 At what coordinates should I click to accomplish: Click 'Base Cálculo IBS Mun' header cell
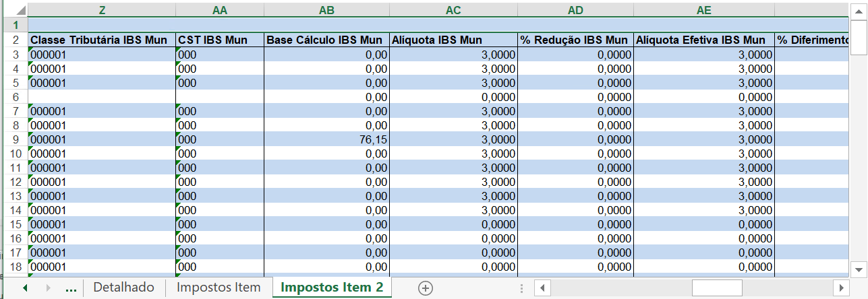point(326,40)
